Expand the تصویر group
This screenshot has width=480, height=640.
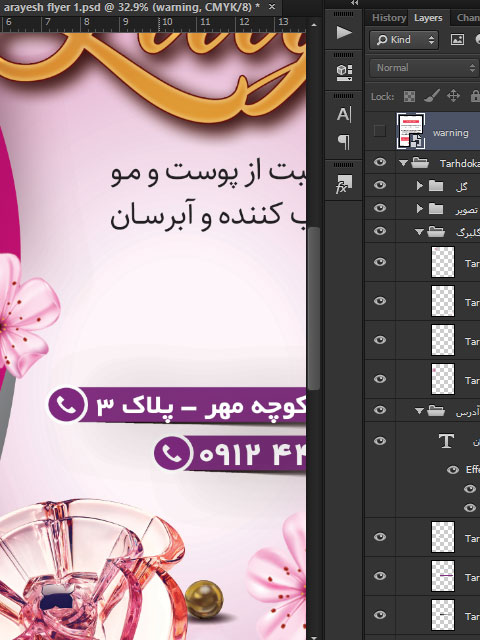pos(420,209)
